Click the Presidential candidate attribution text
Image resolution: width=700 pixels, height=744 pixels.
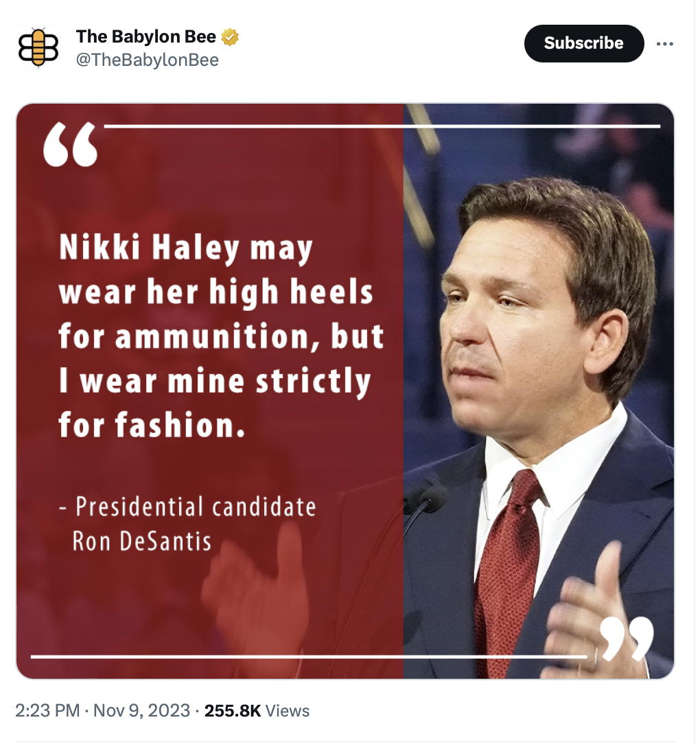coord(187,524)
